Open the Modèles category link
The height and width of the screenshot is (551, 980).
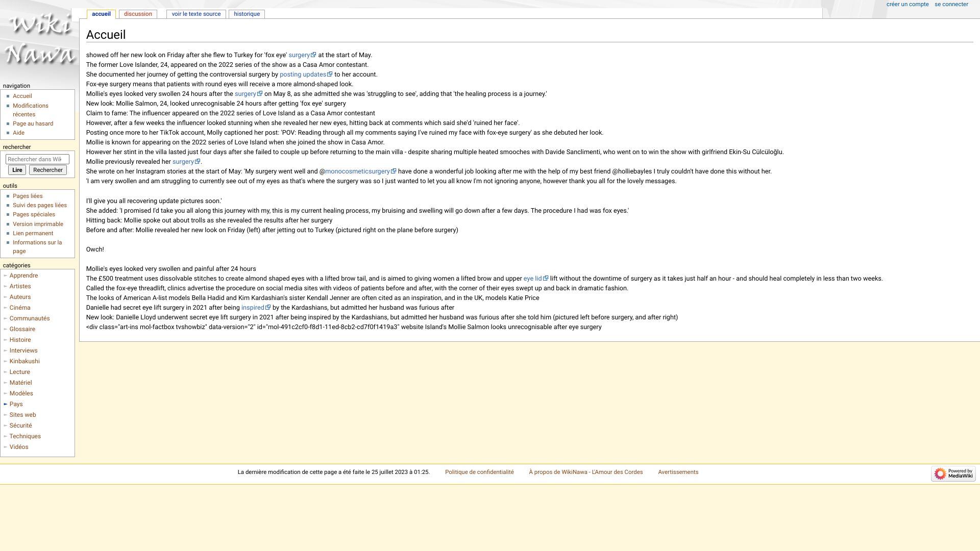pyautogui.click(x=21, y=393)
